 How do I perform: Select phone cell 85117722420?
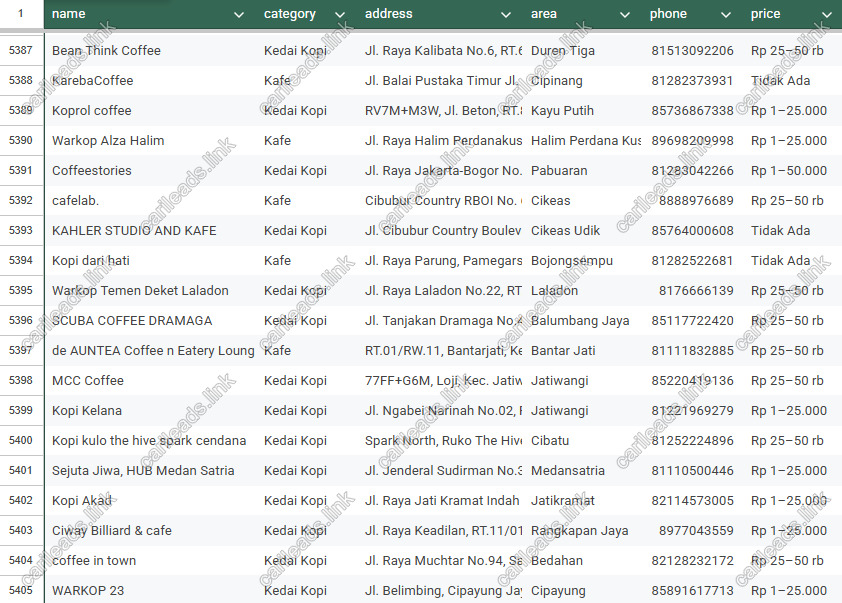pyautogui.click(x=692, y=321)
